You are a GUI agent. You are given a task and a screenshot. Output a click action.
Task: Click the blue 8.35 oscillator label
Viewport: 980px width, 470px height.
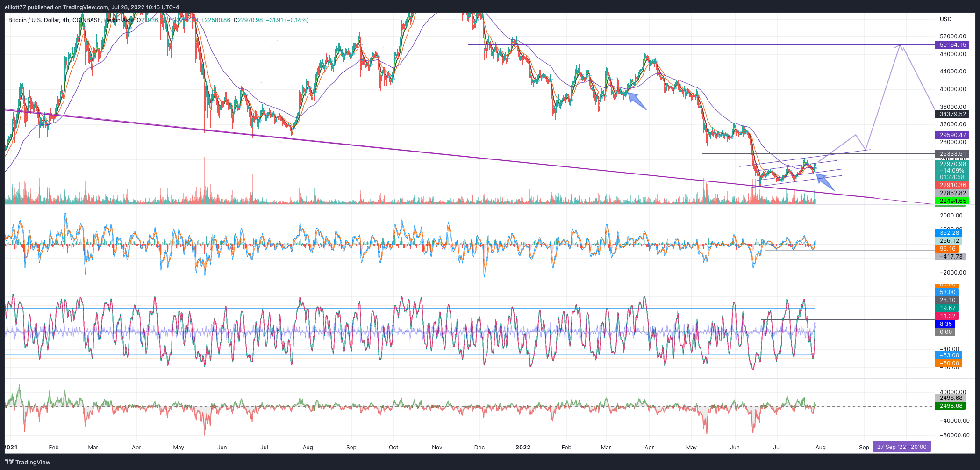[x=945, y=324]
